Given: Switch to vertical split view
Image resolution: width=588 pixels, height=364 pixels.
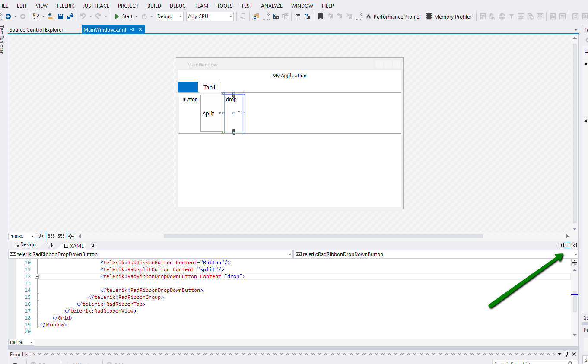Looking at the screenshot, I should pos(561,245).
